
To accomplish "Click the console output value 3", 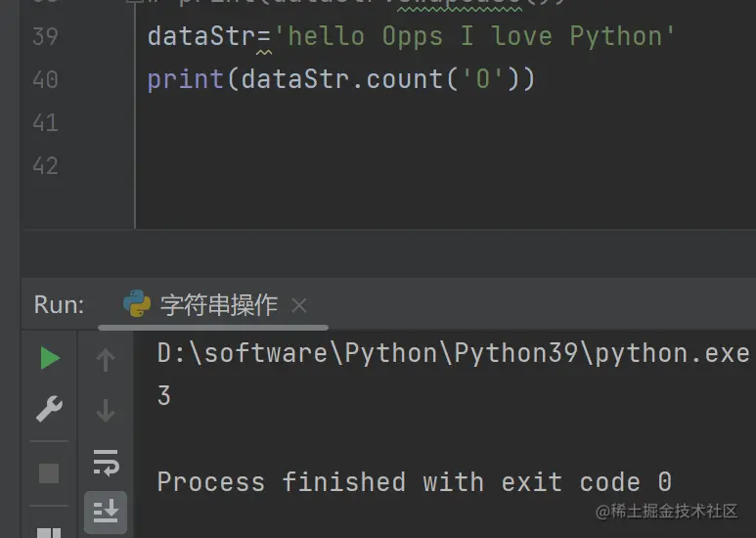I will click(163, 396).
